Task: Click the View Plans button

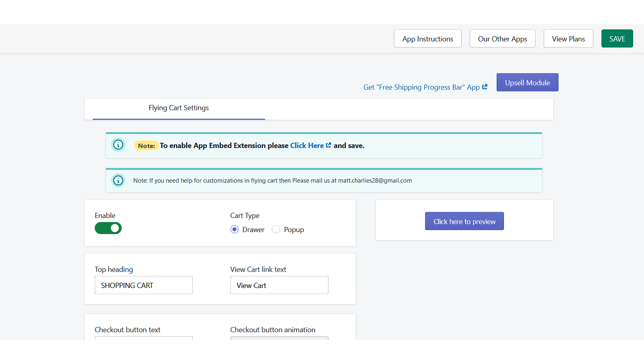Action: click(x=568, y=39)
